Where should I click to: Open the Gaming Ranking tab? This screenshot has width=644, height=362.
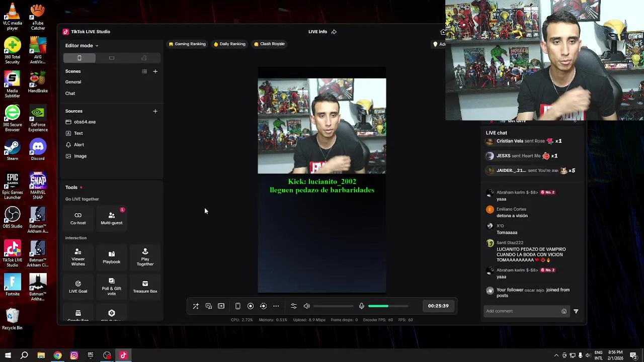coord(187,44)
